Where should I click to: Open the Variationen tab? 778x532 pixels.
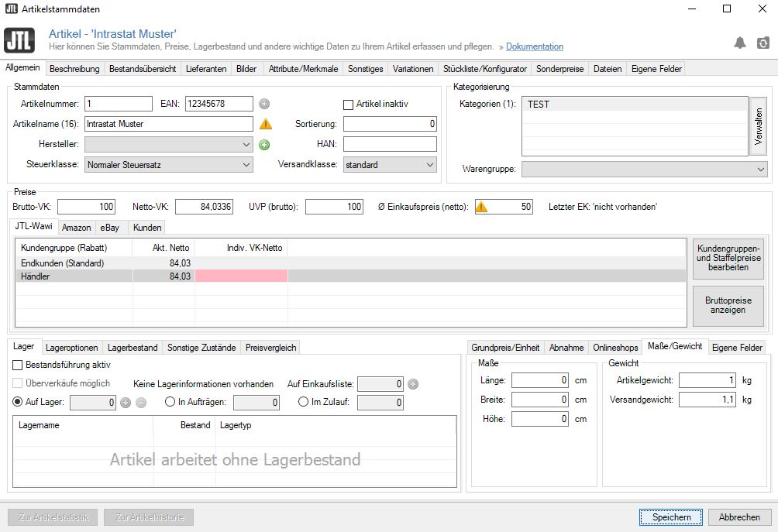(x=413, y=69)
